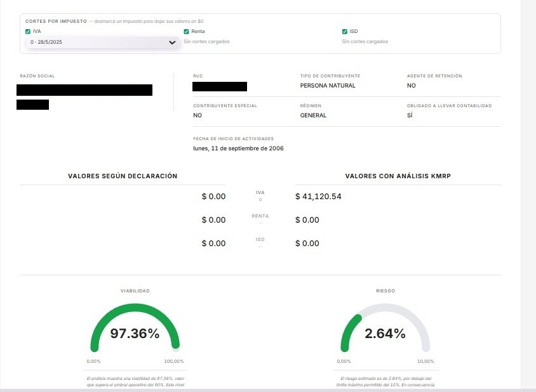Screen dimensions: 536x392
Task: Click the date lunes, 11 de septiembre de 2006
Action: click(x=238, y=148)
